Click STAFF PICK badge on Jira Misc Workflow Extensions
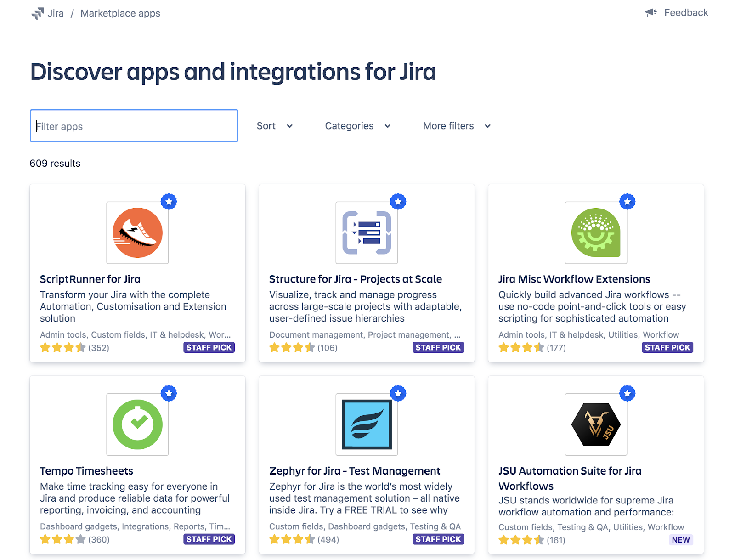Screen dimensions: 735x560 (x=667, y=348)
